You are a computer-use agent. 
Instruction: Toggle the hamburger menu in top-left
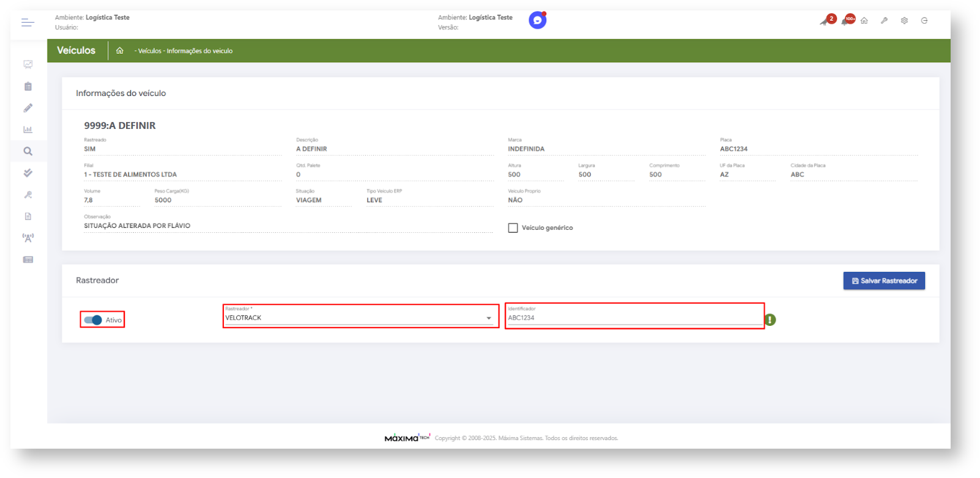(28, 23)
